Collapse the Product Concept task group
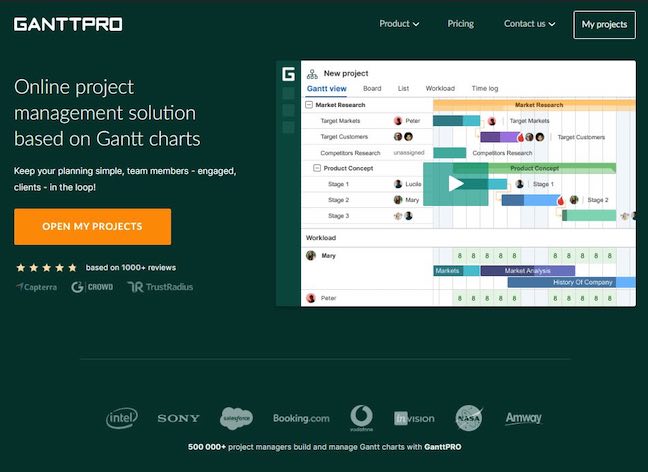 coord(317,168)
